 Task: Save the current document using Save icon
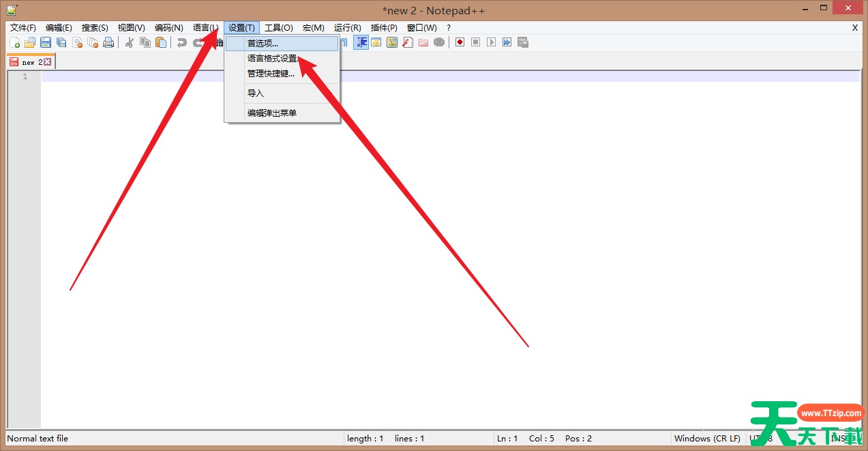pos(46,42)
